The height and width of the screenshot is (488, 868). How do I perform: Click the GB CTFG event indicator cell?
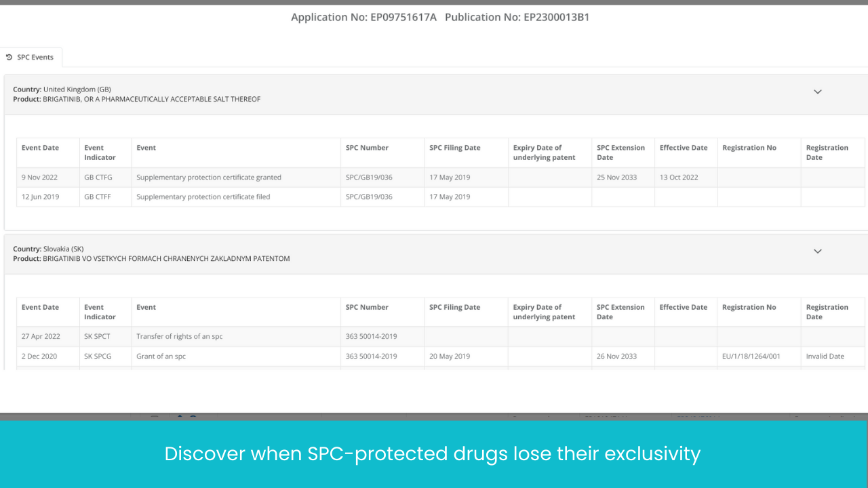tap(98, 178)
